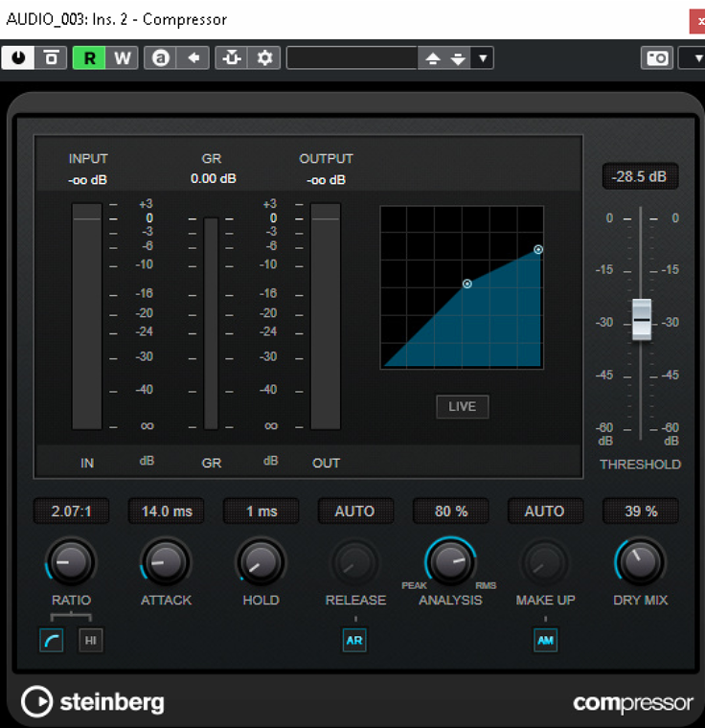Click the RATIO knob

71,561
